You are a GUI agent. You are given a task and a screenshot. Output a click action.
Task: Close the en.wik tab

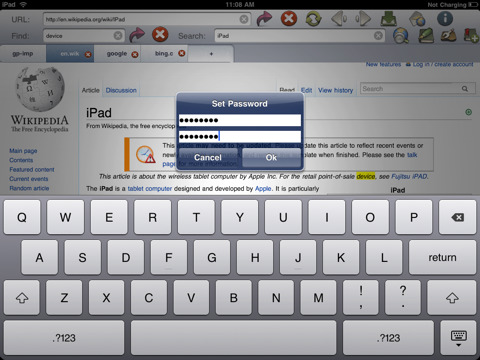[88, 54]
